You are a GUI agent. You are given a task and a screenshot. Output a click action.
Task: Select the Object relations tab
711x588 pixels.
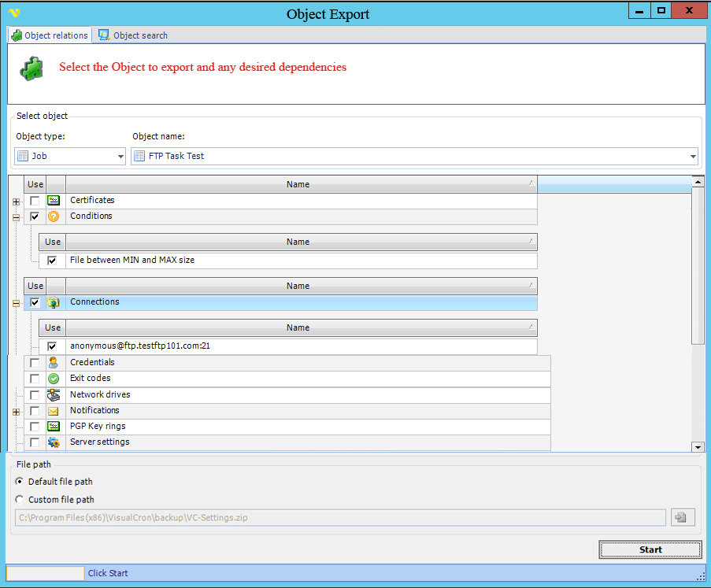click(49, 35)
